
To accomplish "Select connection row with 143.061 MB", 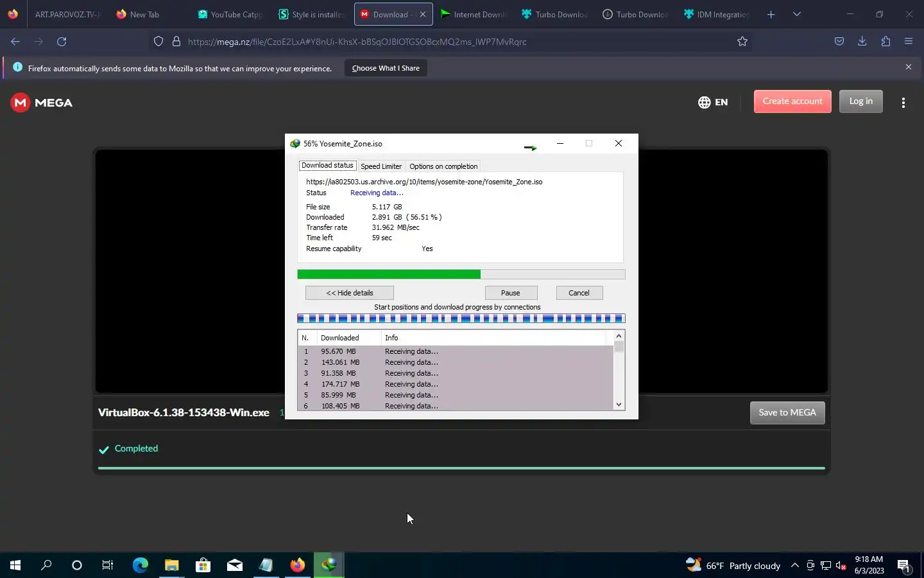I will pos(456,362).
